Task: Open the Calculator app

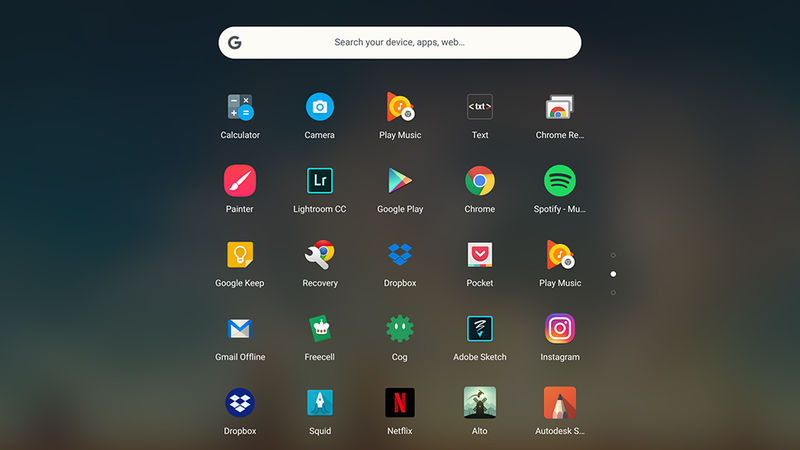Action: tap(240, 107)
